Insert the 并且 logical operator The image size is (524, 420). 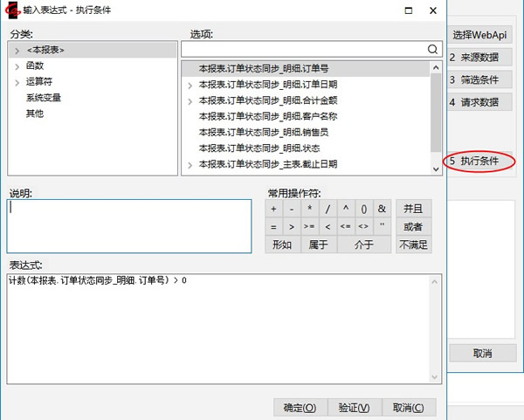[413, 209]
